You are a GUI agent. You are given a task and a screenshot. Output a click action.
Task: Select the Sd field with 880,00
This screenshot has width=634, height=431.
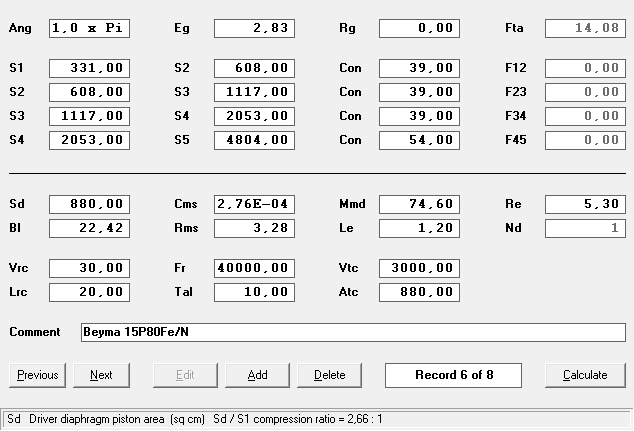pyautogui.click(x=89, y=204)
